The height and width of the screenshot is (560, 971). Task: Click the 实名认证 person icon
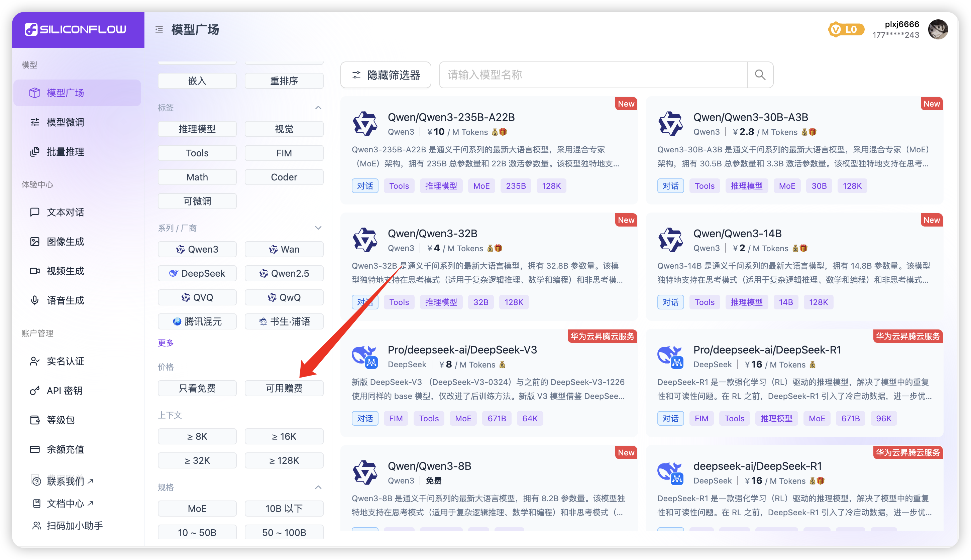pos(35,361)
